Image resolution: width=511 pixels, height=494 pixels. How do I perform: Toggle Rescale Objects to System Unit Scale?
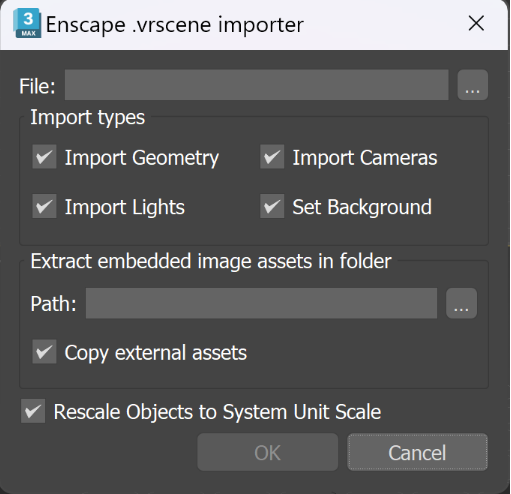click(33, 411)
